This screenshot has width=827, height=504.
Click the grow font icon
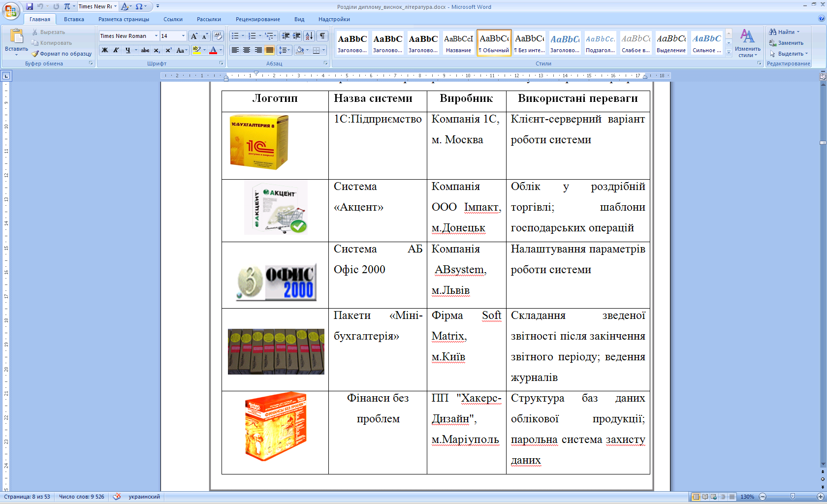(194, 36)
